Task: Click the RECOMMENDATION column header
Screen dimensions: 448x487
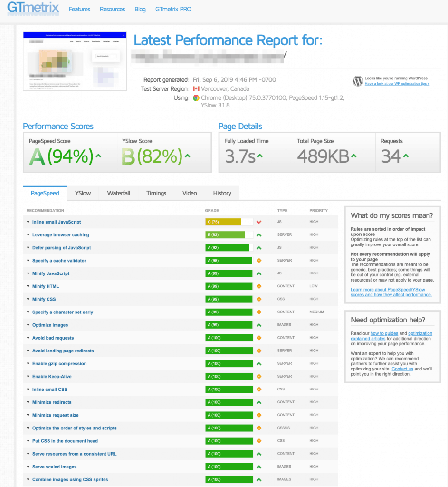Action: point(45,211)
